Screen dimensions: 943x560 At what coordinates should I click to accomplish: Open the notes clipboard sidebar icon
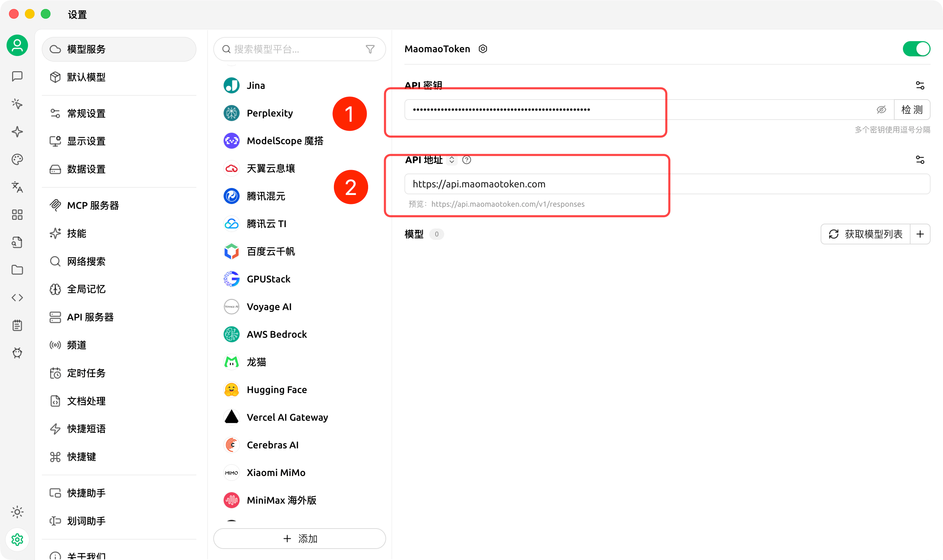(17, 325)
